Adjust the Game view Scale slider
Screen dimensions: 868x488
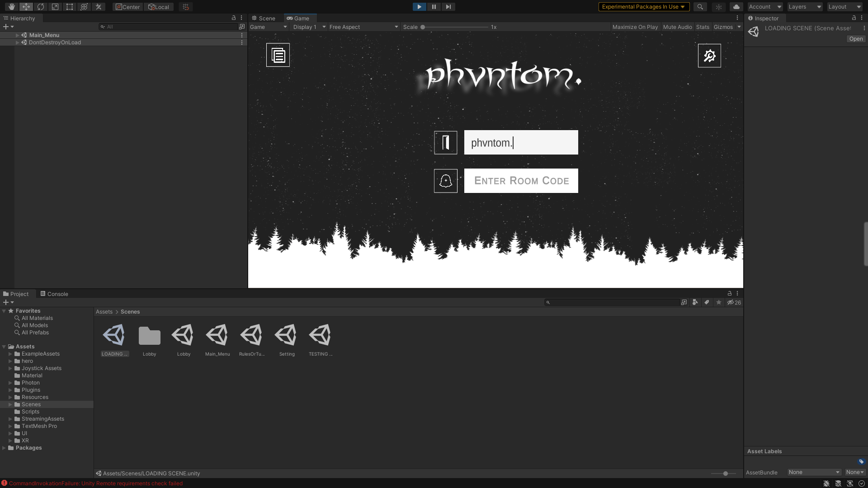coord(423,27)
